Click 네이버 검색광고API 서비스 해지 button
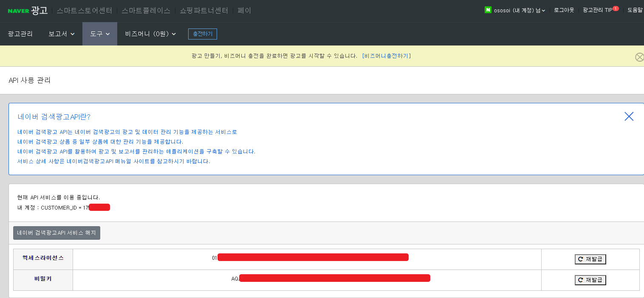 [x=56, y=233]
